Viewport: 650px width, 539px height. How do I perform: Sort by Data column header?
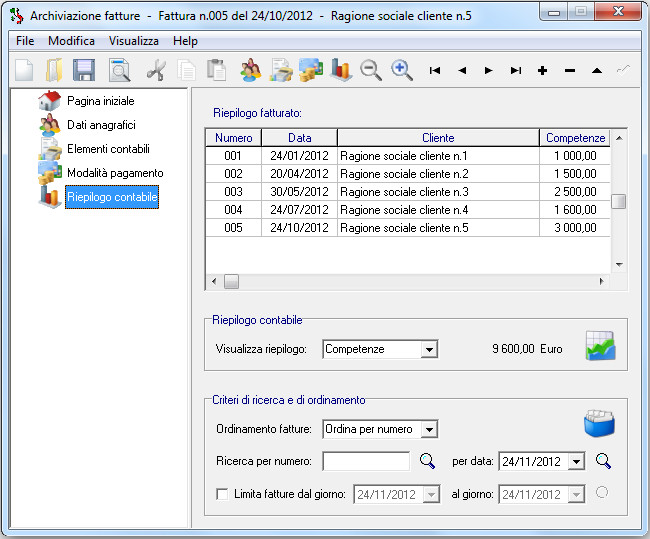(299, 138)
